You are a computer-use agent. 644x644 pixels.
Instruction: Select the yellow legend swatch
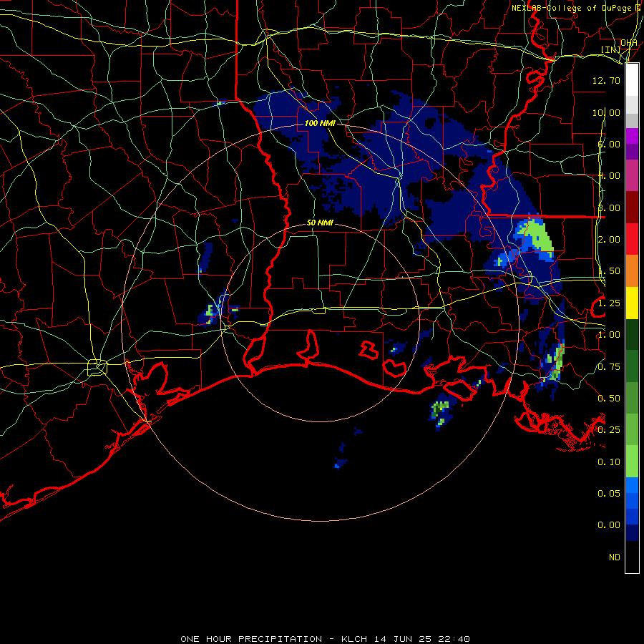click(x=632, y=303)
